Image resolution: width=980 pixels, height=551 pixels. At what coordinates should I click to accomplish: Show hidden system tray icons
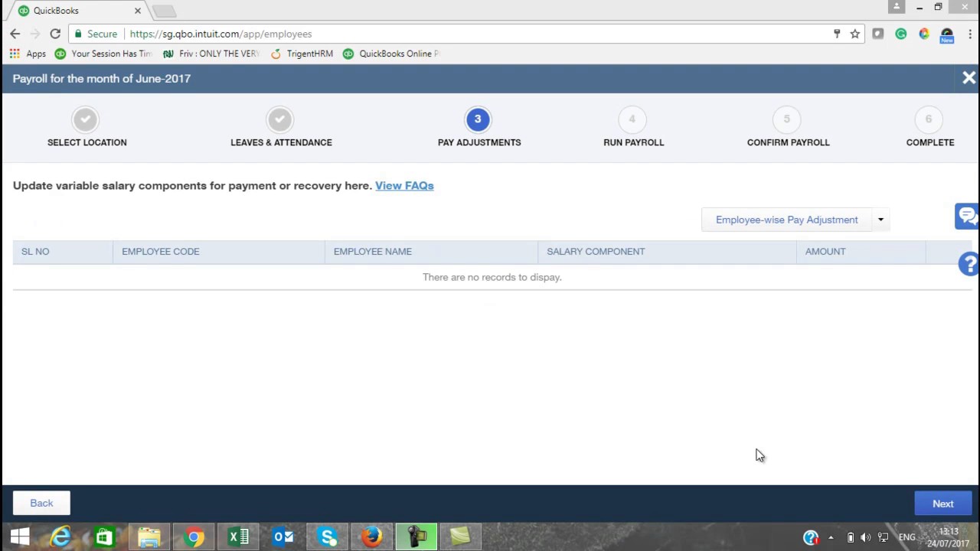(x=831, y=538)
